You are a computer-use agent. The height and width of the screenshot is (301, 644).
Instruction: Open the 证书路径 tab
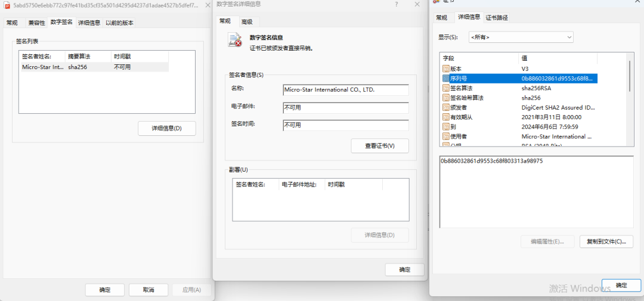click(497, 18)
